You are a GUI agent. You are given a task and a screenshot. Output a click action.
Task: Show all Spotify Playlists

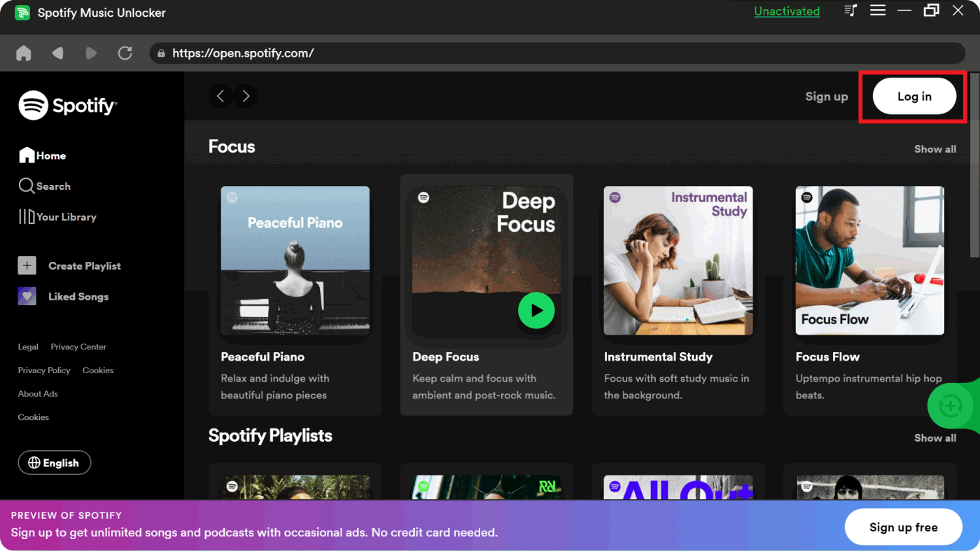(x=935, y=438)
